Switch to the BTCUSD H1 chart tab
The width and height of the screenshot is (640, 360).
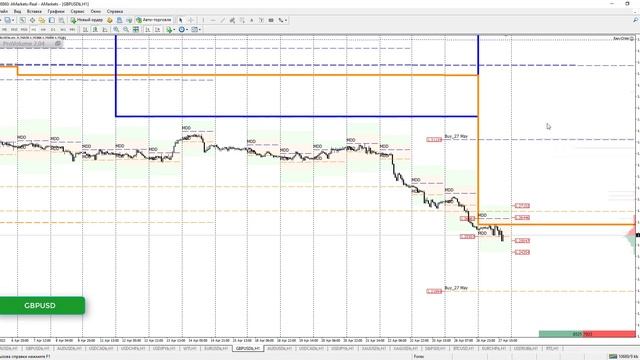point(464,349)
